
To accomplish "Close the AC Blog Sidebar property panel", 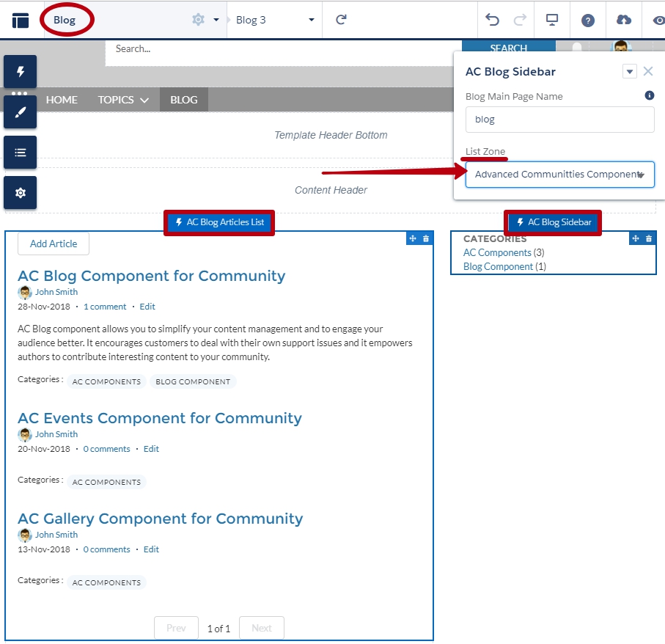I will (648, 71).
